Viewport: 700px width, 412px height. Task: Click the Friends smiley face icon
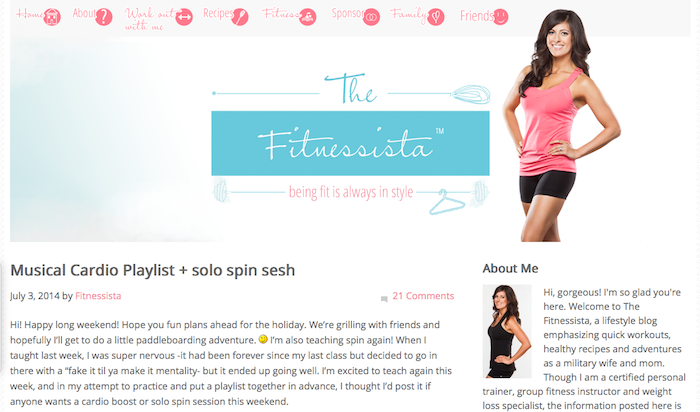500,17
